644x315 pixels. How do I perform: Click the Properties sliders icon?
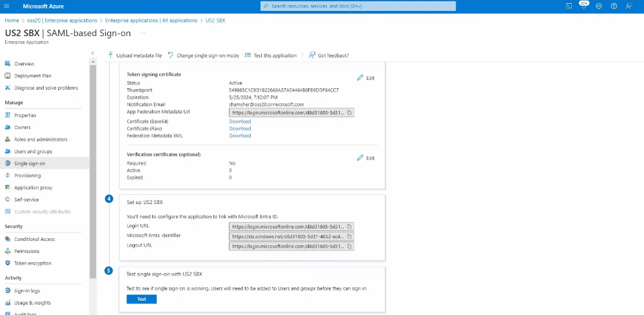tap(7, 115)
